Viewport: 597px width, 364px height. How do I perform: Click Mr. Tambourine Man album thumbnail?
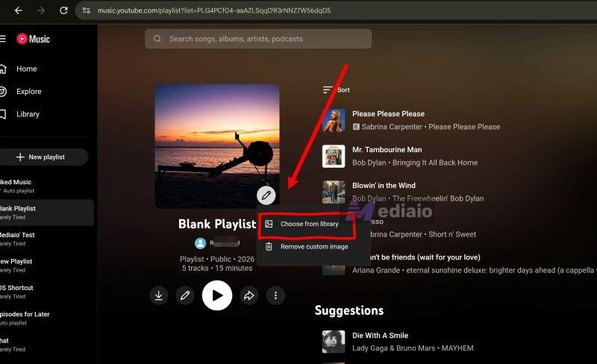click(x=334, y=156)
